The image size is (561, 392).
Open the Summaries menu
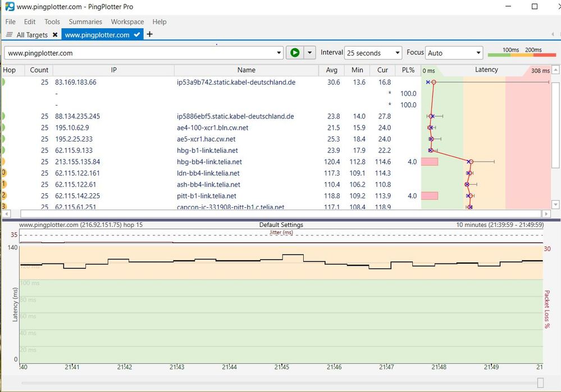coord(85,22)
